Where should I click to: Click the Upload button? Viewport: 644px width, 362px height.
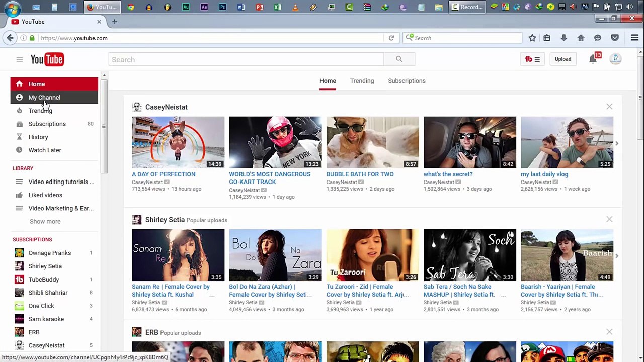(563, 59)
